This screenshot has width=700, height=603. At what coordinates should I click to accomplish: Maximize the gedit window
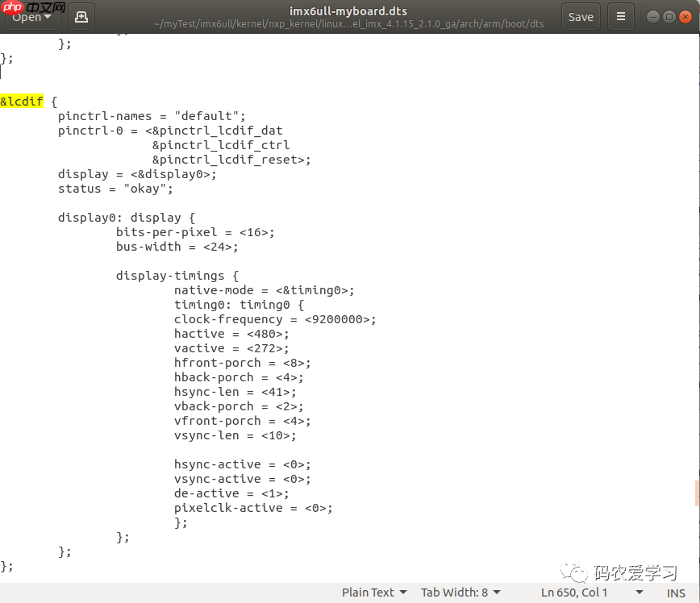coord(669,17)
